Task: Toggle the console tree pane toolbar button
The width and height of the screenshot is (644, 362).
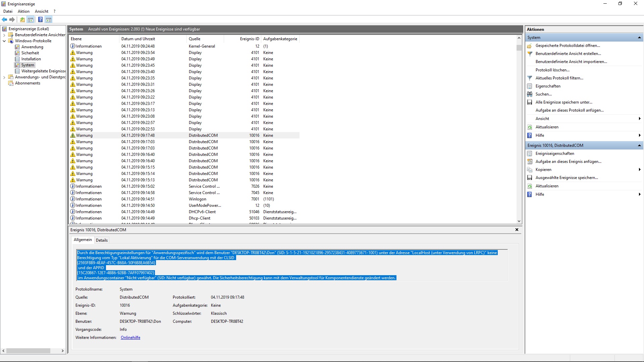Action: pos(31,19)
